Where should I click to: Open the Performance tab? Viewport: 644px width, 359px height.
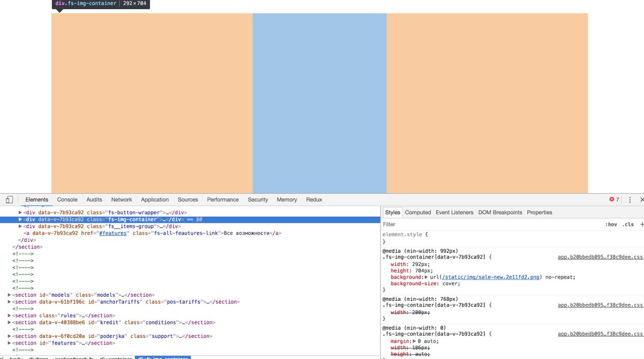click(223, 200)
